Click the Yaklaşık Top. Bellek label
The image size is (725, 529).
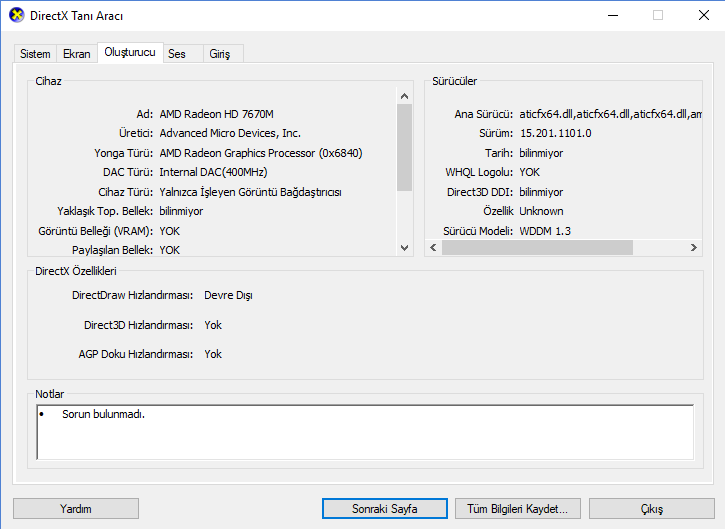[105, 211]
